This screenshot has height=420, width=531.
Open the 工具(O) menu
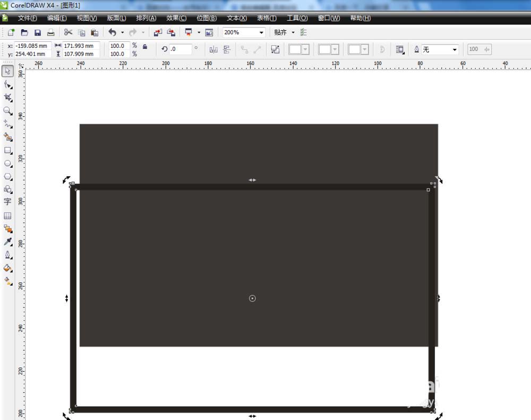(297, 18)
